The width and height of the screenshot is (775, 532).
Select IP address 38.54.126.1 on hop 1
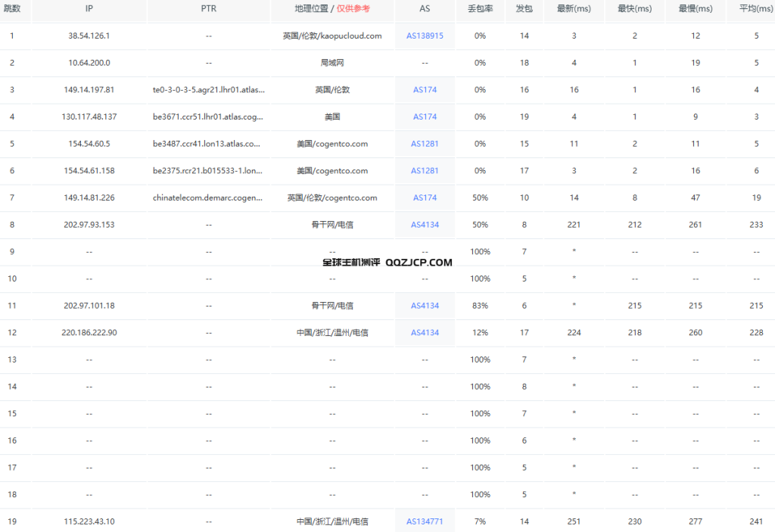pyautogui.click(x=89, y=36)
